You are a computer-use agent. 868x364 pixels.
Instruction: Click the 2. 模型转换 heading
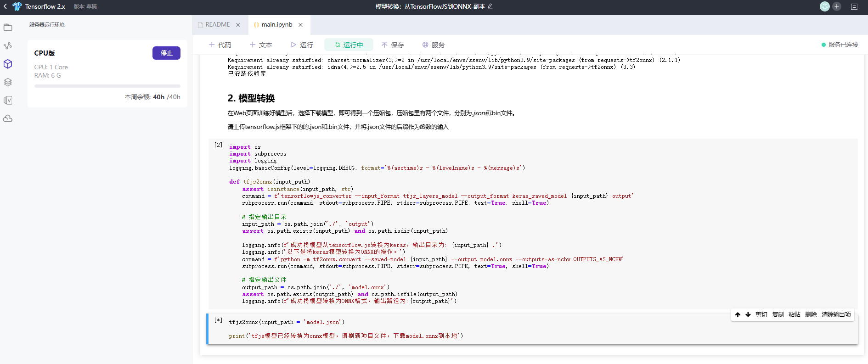[x=251, y=98]
